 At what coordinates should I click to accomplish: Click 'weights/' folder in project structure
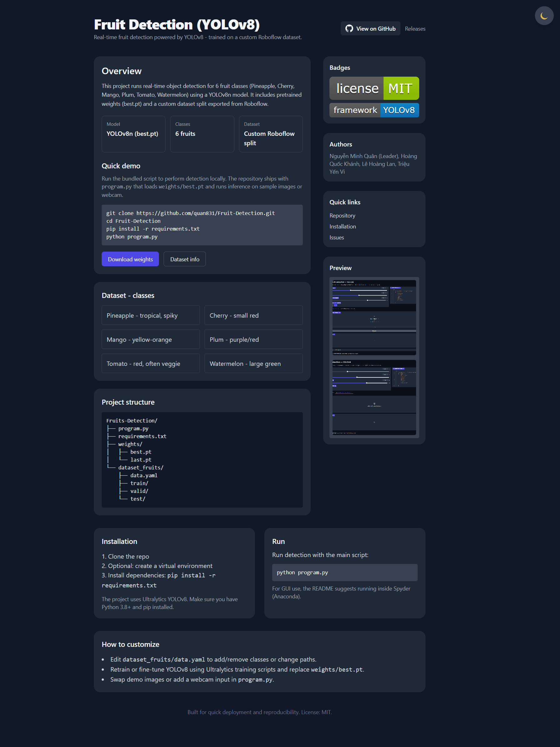pyautogui.click(x=130, y=444)
